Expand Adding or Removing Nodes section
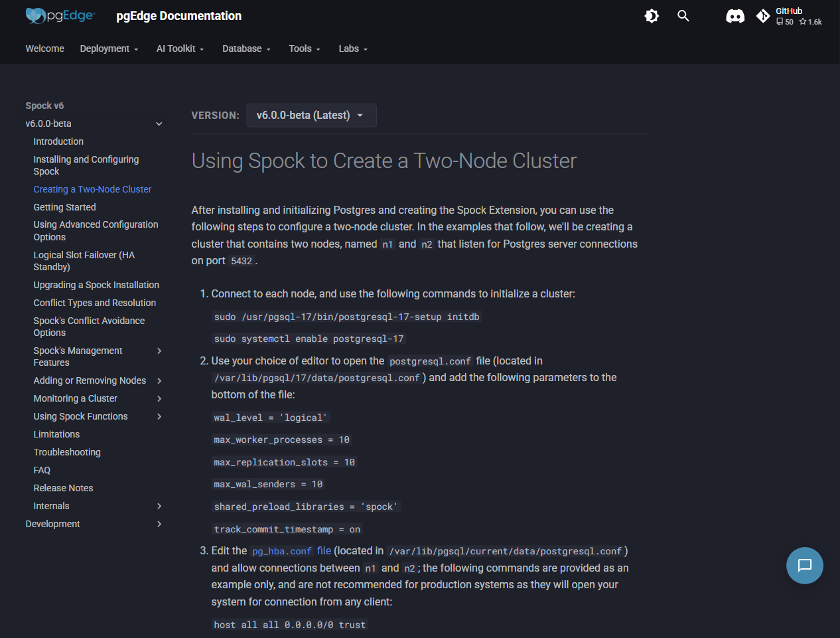The width and height of the screenshot is (840, 638). 159,380
